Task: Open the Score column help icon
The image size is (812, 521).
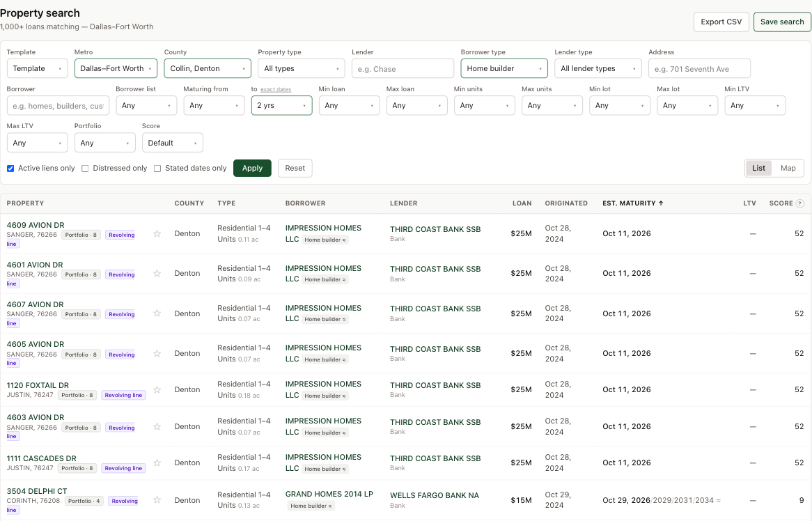Action: pos(799,203)
